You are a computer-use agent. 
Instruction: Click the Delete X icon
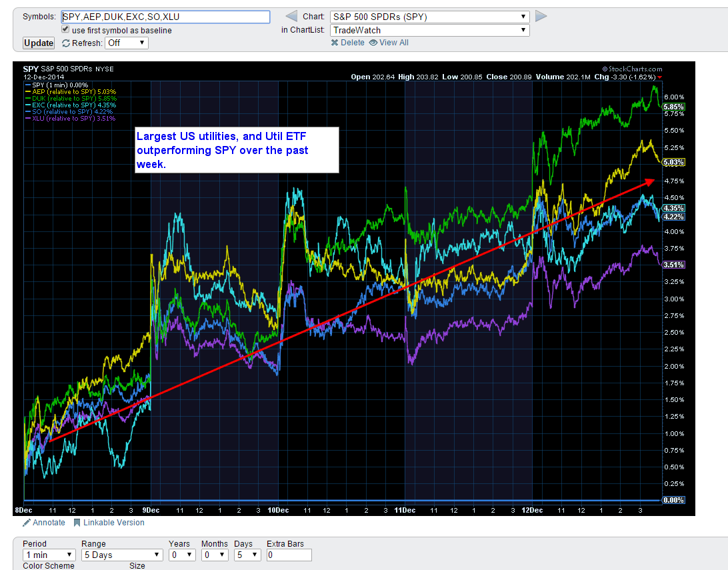tap(334, 43)
